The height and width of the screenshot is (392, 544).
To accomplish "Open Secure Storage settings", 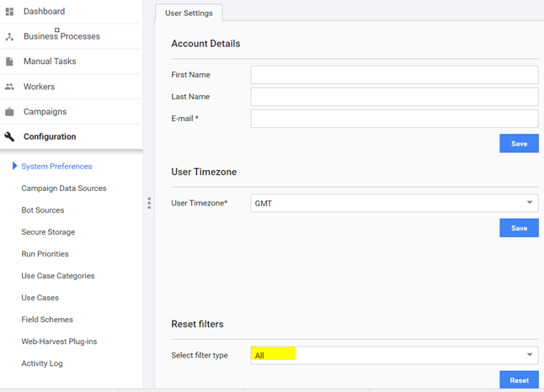I will tap(48, 232).
